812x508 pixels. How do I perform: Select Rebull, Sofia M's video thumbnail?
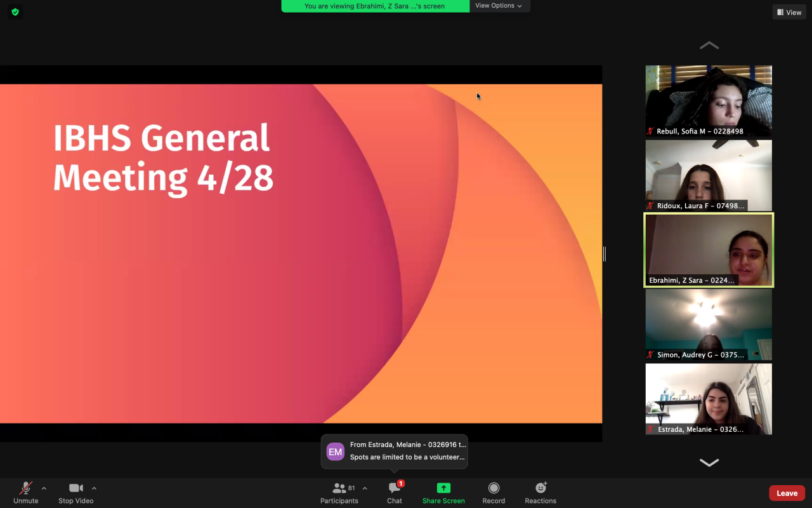[709, 101]
